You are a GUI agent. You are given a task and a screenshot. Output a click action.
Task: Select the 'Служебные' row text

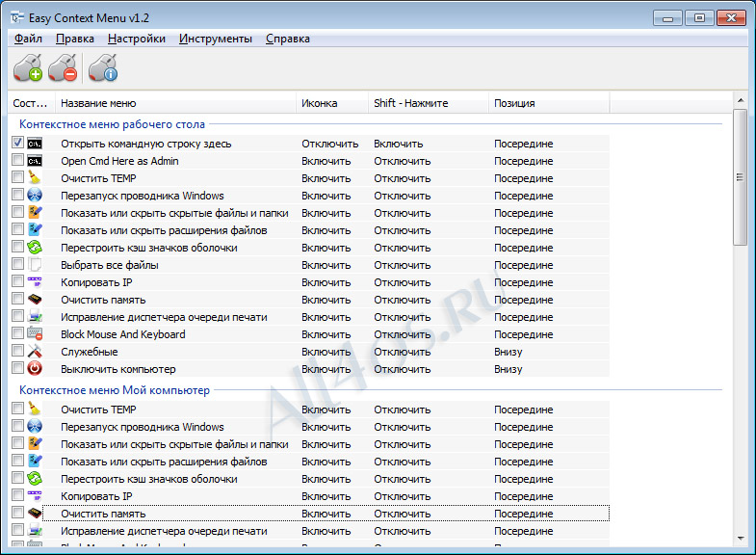click(90, 352)
